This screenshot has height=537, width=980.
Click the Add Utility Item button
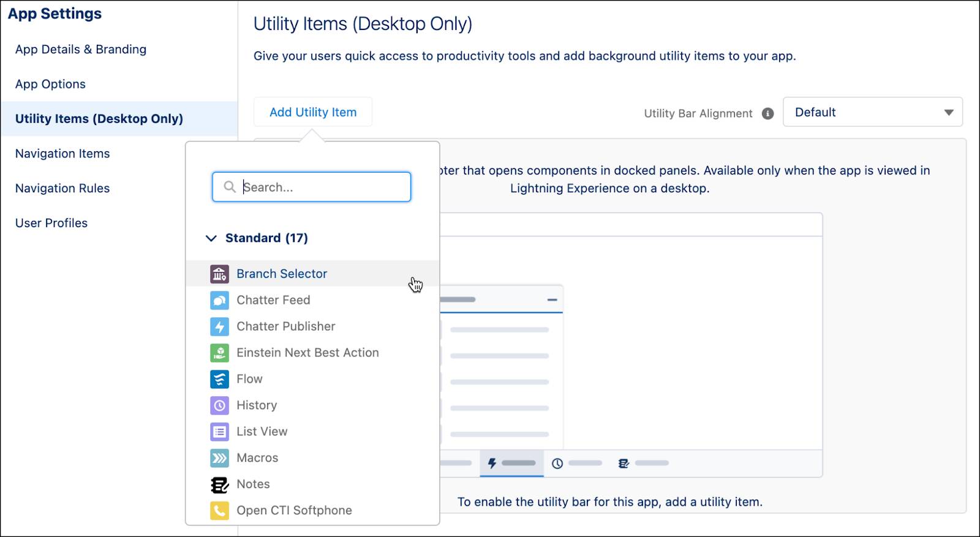[313, 112]
